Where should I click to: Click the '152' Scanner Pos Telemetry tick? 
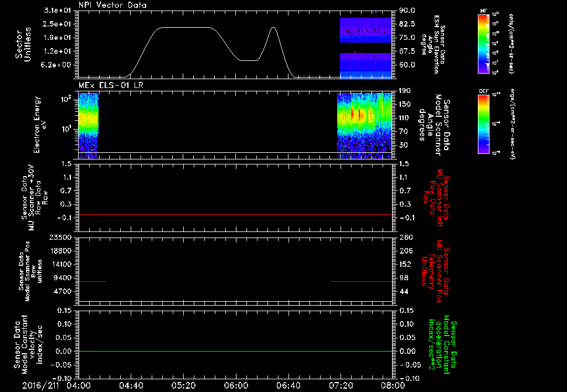(405, 264)
